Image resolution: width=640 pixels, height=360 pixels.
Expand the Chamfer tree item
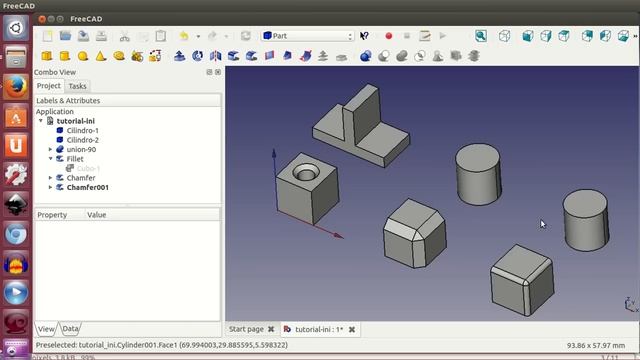[50, 178]
